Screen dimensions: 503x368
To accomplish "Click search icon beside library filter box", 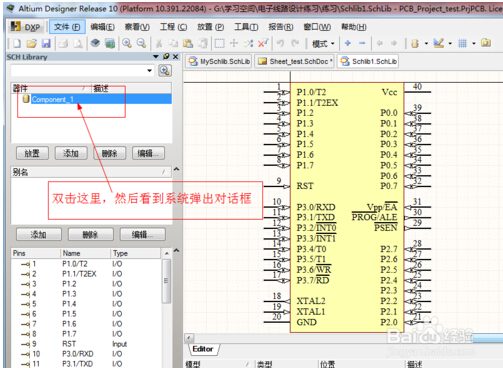I will 165,71.
